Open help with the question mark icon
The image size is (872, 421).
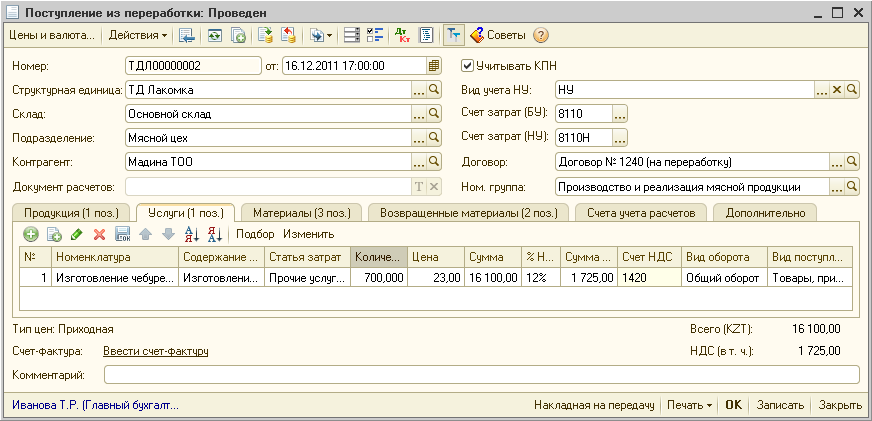[541, 35]
